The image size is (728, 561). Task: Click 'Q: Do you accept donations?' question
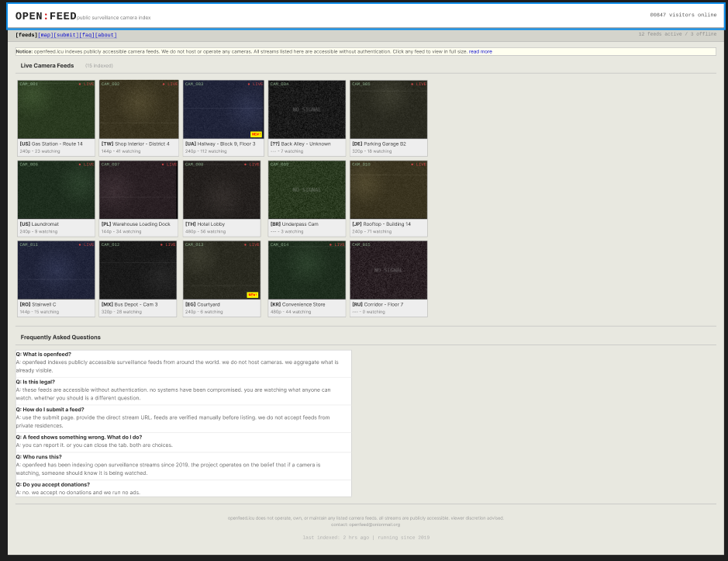[x=53, y=484]
